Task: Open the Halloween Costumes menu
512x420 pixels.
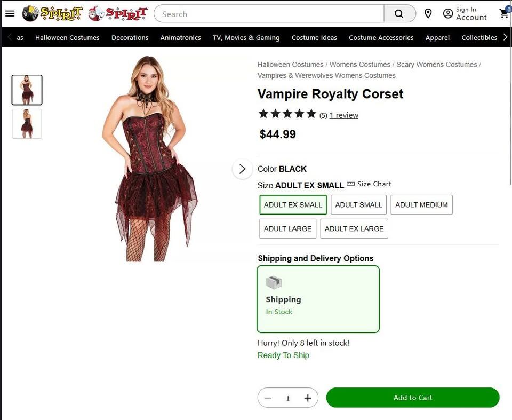Action: pyautogui.click(x=67, y=38)
